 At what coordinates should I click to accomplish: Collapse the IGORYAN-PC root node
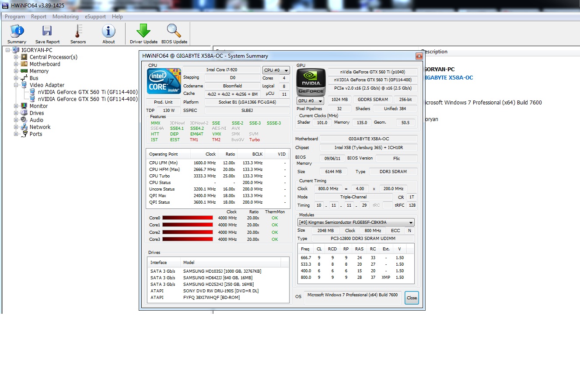point(8,50)
